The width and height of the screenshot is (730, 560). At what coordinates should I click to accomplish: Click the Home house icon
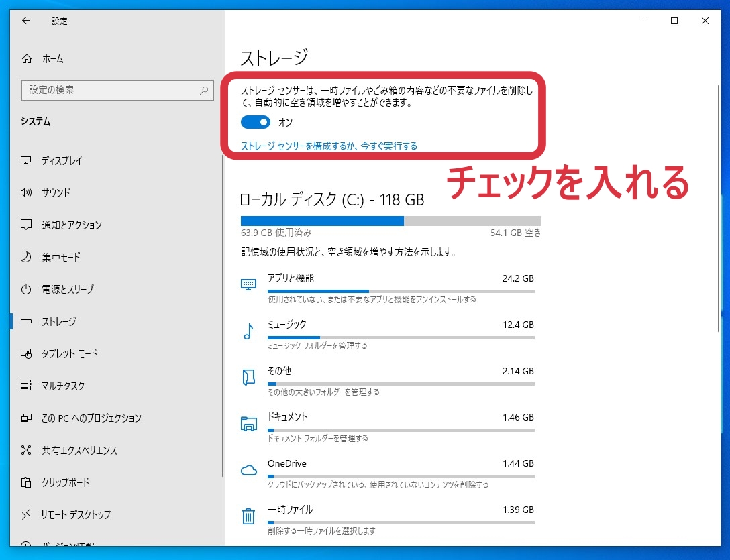point(27,58)
